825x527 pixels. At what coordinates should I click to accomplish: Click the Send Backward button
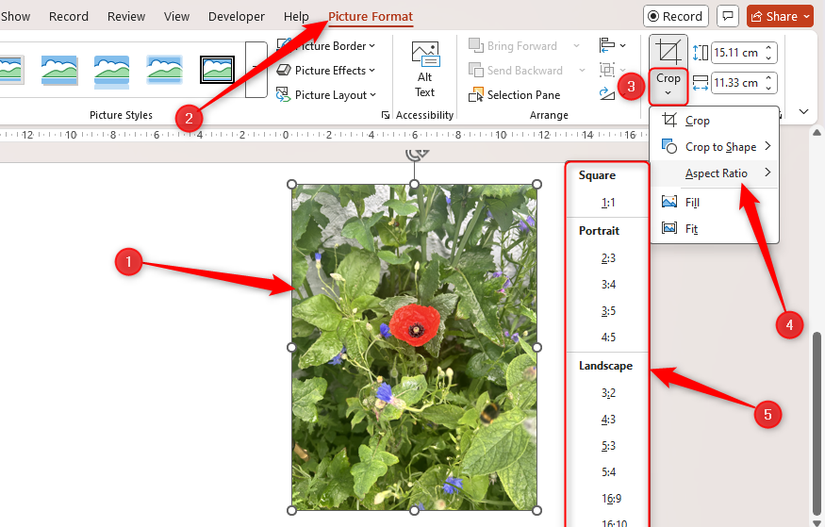(x=516, y=70)
